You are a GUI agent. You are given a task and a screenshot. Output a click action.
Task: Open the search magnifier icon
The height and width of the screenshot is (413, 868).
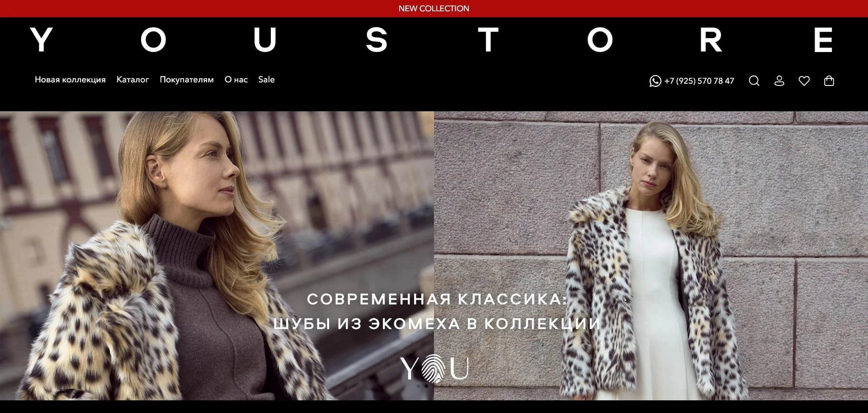754,81
